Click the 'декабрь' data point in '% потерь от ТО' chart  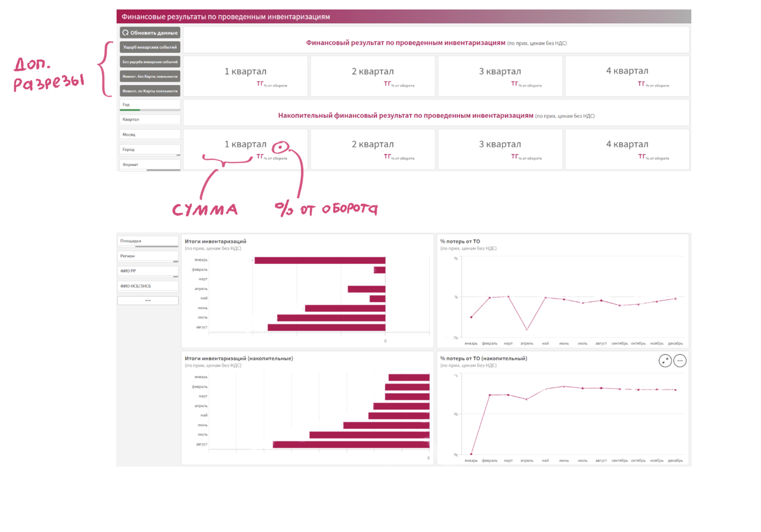pos(675,299)
